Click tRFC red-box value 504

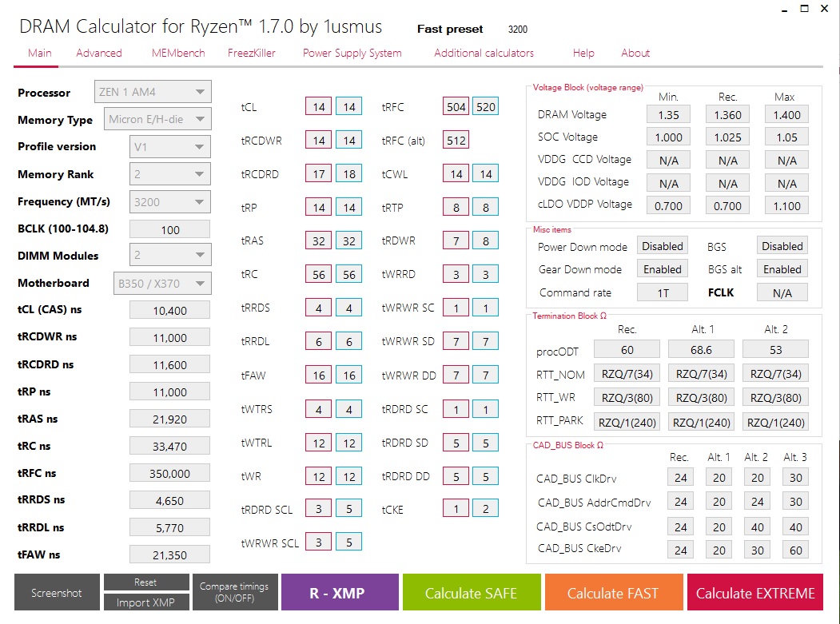[x=456, y=106]
